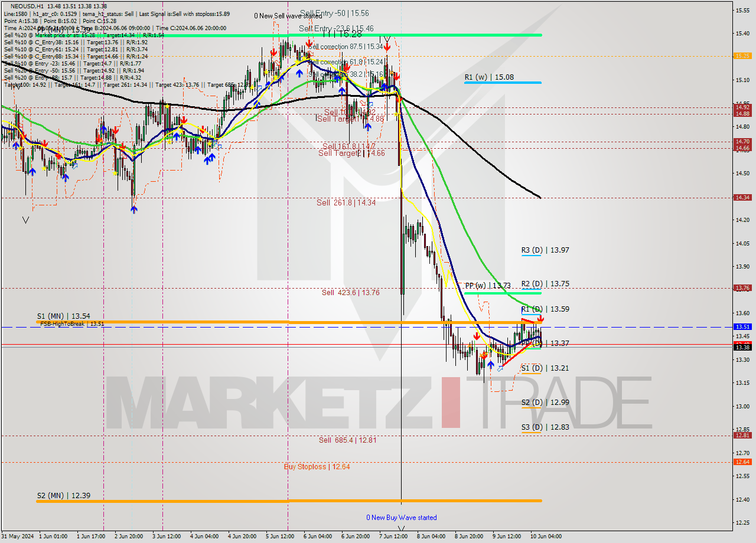Screen dimensions: 756x543
Task: Click the 14.20 price scale value
Action: 742,220
